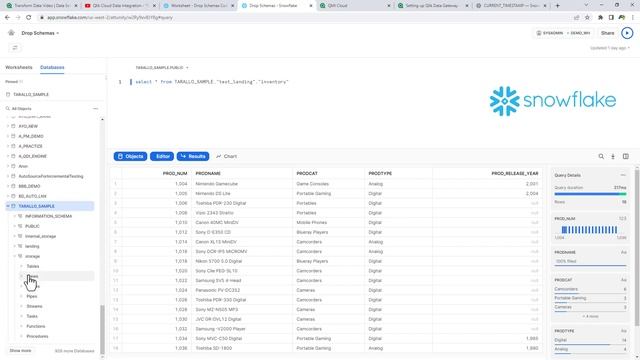This screenshot has height=360, width=640.
Task: Go back in browser history
Action: [x=7, y=18]
